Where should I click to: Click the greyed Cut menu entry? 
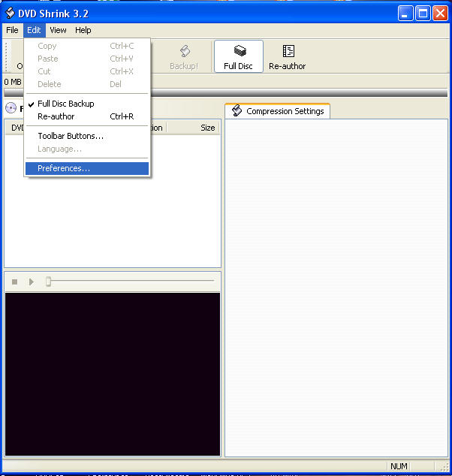point(87,71)
